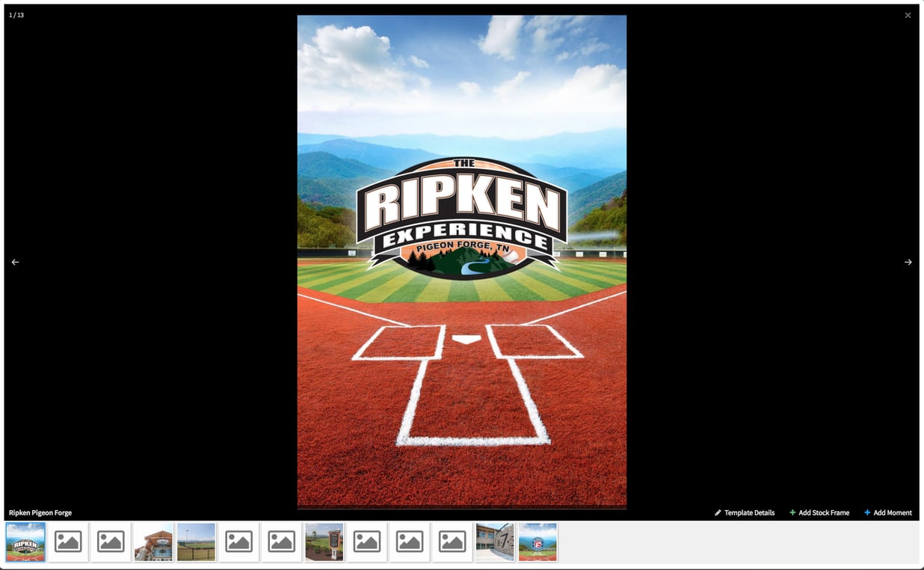Open Template Details

(745, 512)
